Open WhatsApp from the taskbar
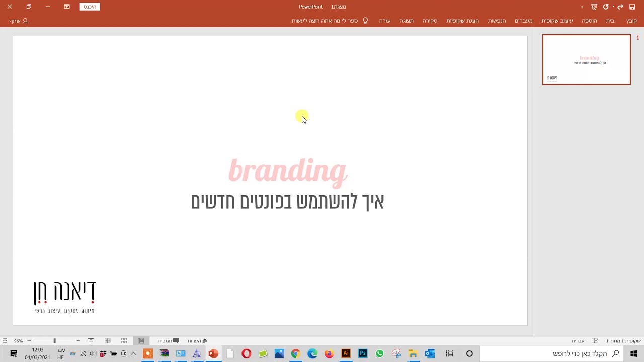 tap(379, 354)
